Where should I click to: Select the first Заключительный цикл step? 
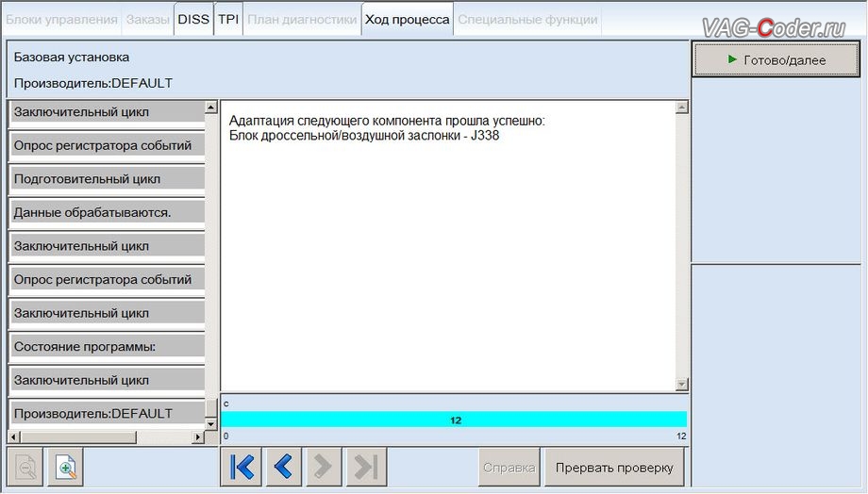[x=108, y=112]
